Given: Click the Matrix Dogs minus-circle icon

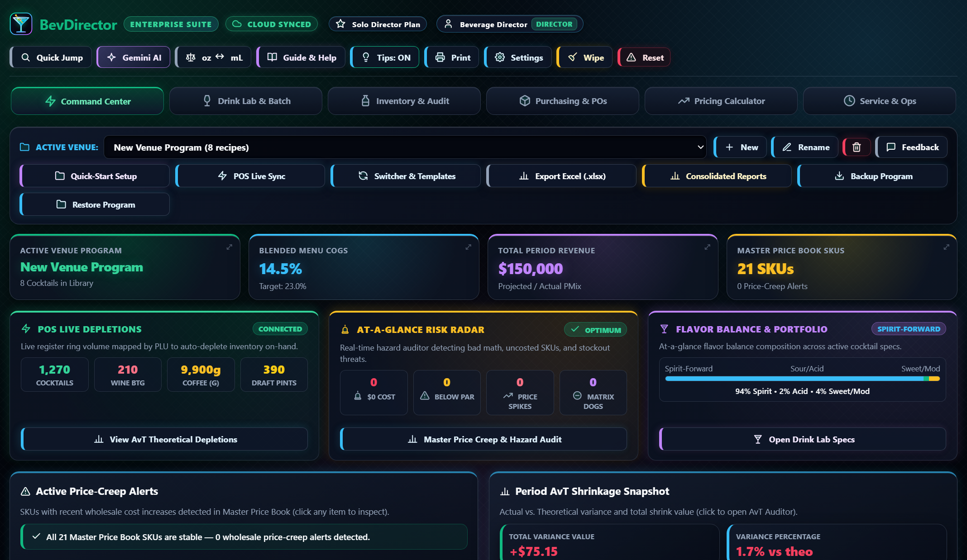Looking at the screenshot, I should (577, 396).
